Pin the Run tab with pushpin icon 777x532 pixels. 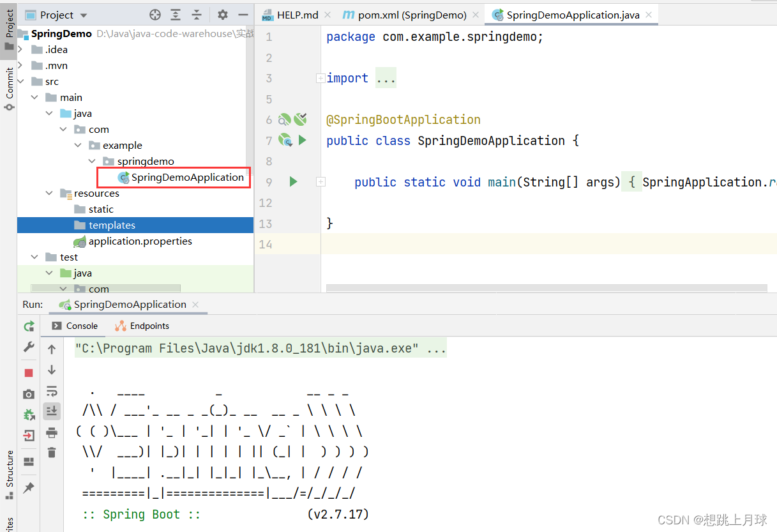click(x=29, y=487)
